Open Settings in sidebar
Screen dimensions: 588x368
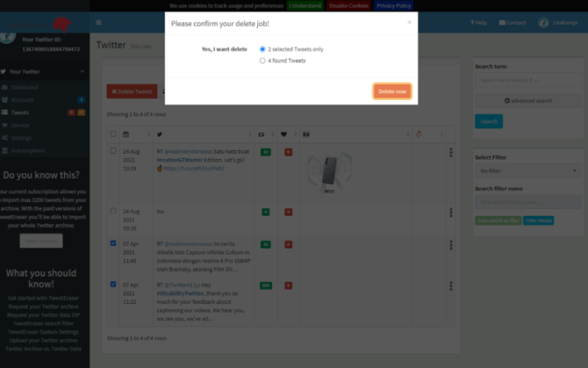point(21,138)
